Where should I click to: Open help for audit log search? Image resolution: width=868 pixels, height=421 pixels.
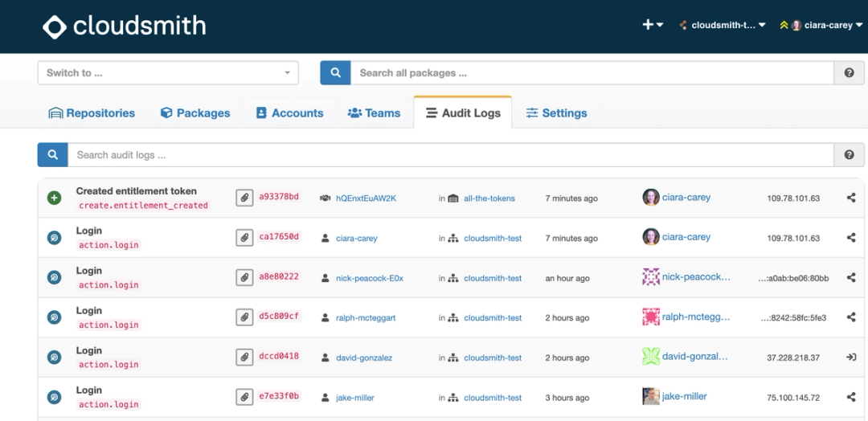click(850, 155)
